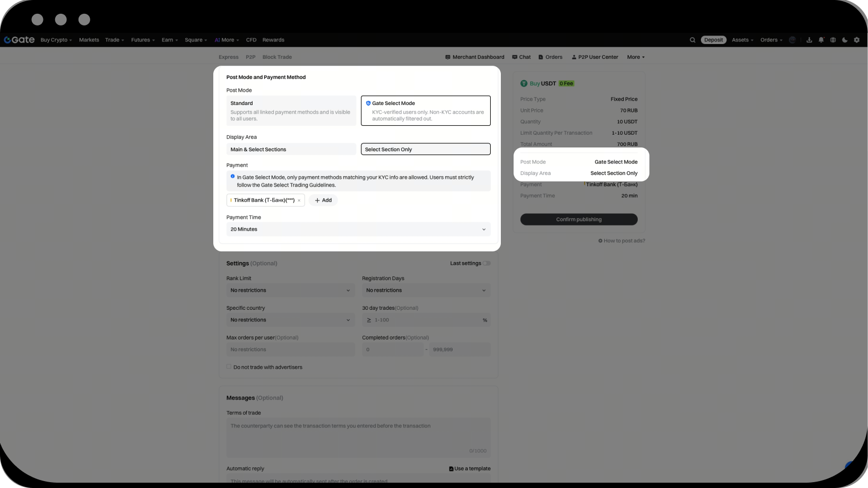
Task: Choose Main & Select Sections display area
Action: [291, 150]
